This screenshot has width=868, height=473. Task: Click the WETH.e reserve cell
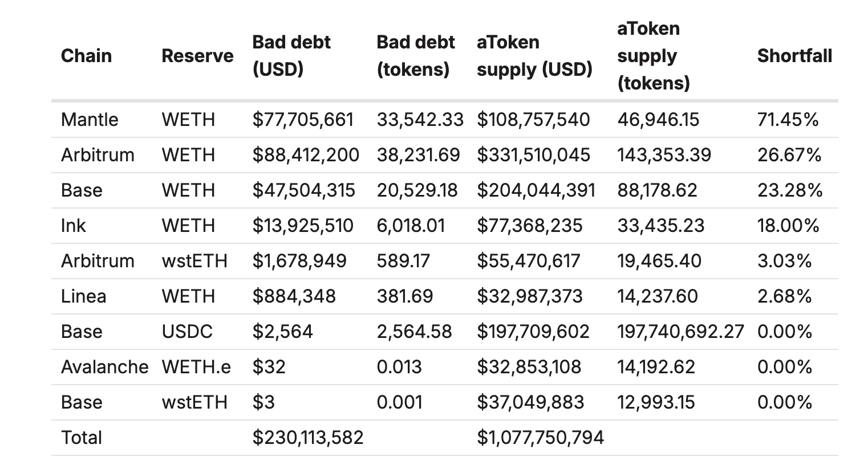[x=196, y=367]
